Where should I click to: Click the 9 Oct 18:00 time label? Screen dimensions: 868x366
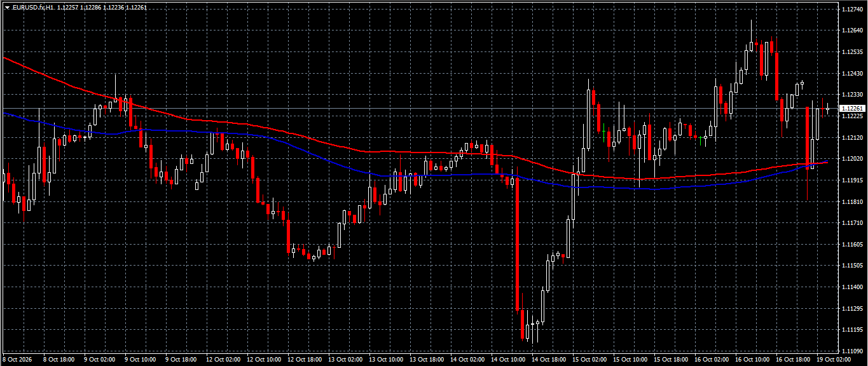[x=181, y=360]
